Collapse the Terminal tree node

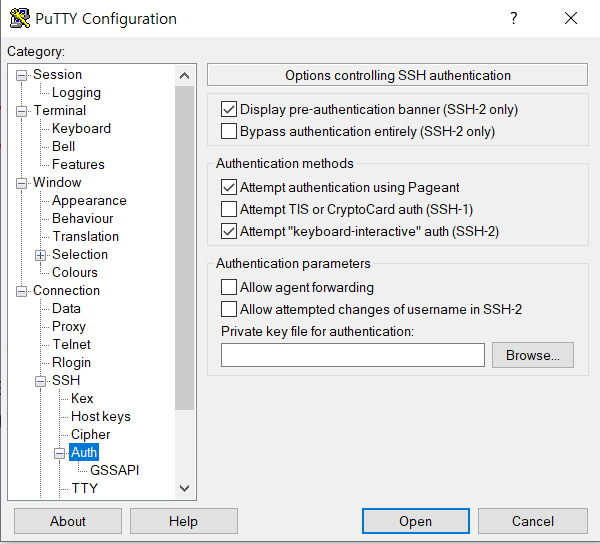click(21, 111)
